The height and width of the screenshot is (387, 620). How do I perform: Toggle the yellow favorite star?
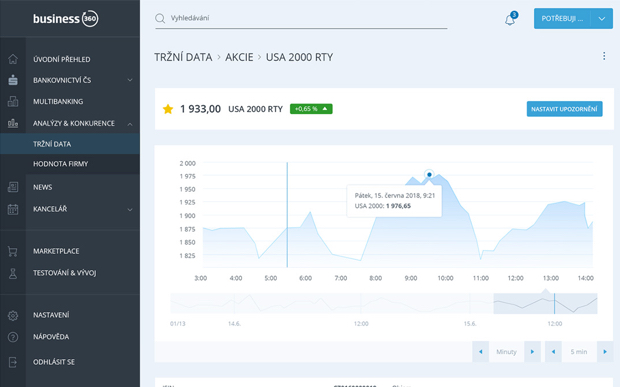[168, 109]
